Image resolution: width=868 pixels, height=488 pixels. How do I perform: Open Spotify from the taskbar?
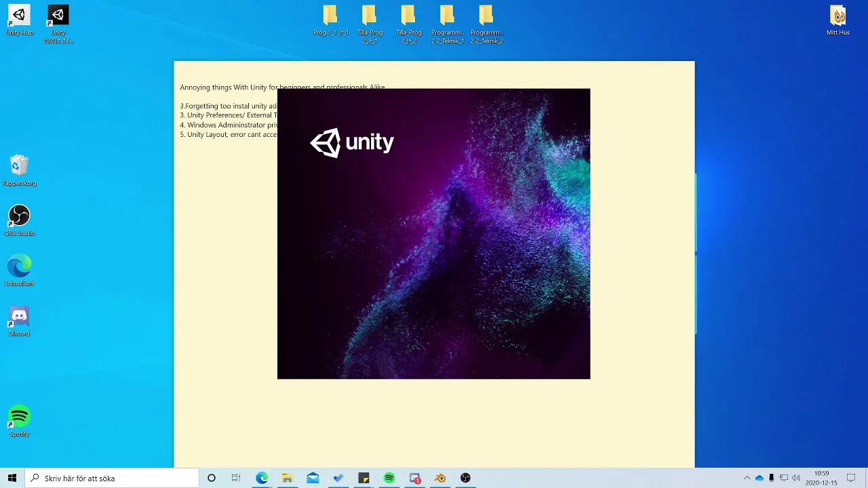[389, 478]
